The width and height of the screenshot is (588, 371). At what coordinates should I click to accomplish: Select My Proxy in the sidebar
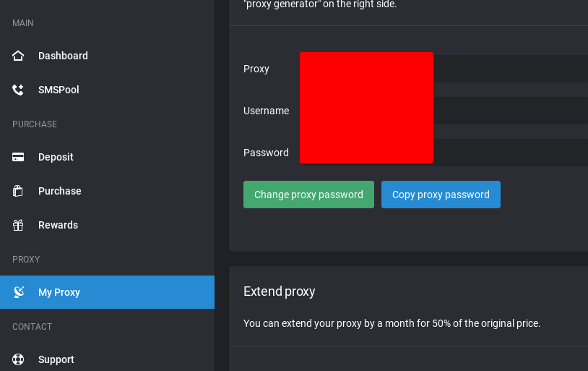pyautogui.click(x=59, y=292)
